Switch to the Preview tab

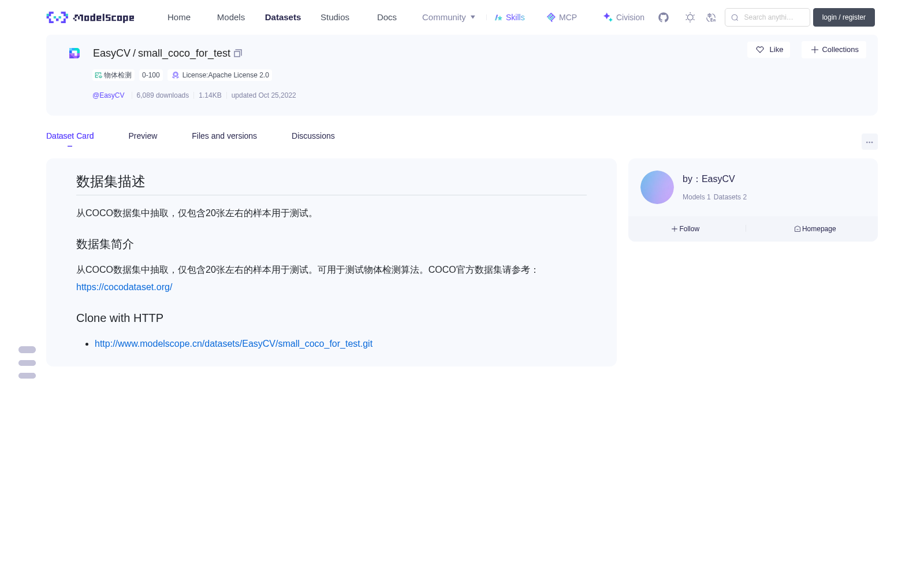coord(143,136)
